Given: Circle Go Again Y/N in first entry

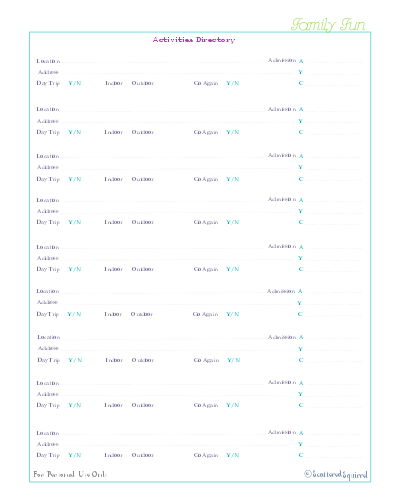Looking at the screenshot, I should 233,83.
